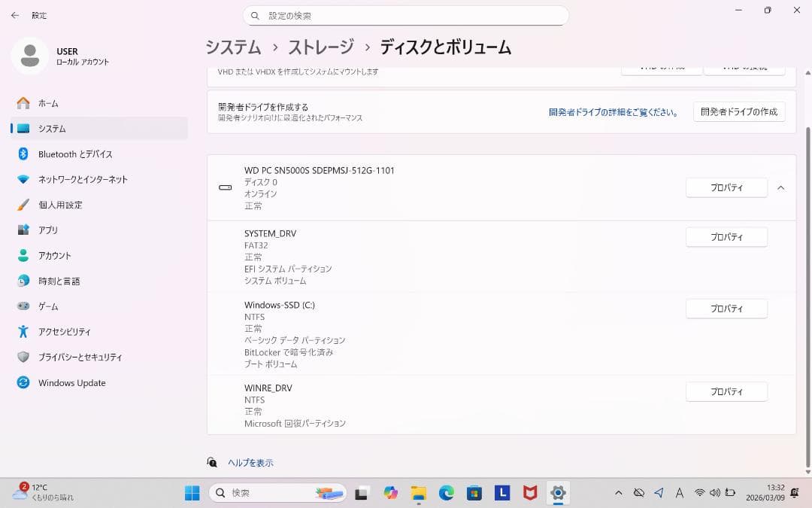
Task: Open McAfee from the taskbar
Action: (530, 493)
